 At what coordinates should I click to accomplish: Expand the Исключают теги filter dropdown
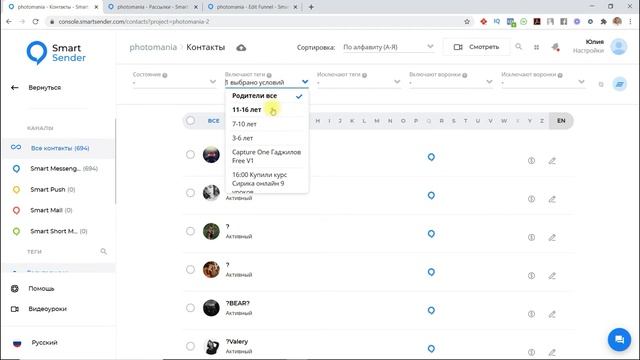tap(359, 82)
